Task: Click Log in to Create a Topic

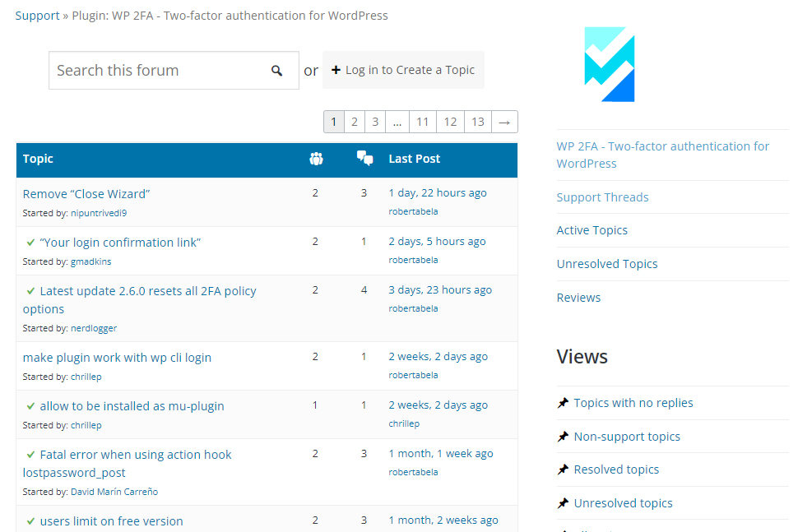Action: pyautogui.click(x=403, y=70)
